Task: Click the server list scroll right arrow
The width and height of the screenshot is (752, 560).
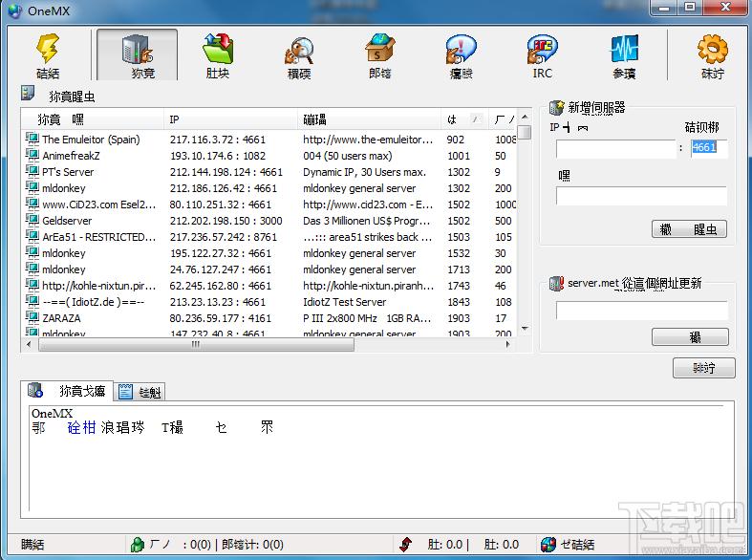Action: [x=508, y=344]
